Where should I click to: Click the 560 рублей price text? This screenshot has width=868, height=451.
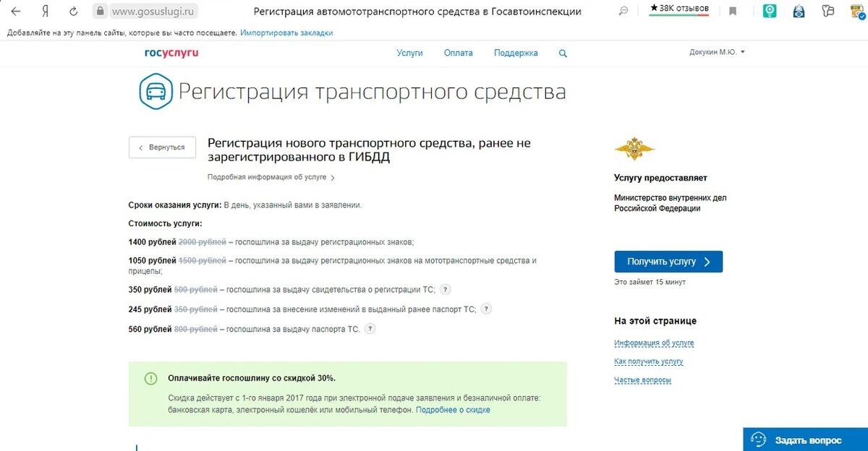(x=150, y=330)
